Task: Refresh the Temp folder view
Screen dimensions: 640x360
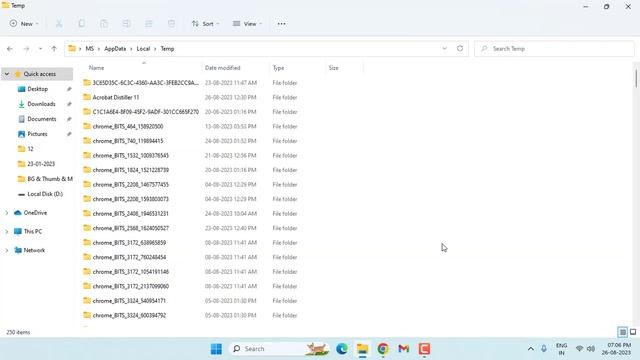Action: tap(460, 49)
